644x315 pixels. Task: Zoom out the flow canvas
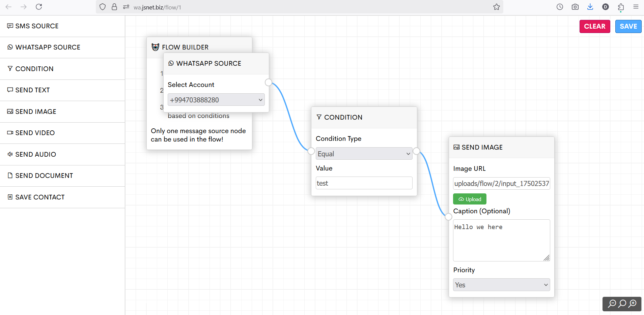pos(612,304)
